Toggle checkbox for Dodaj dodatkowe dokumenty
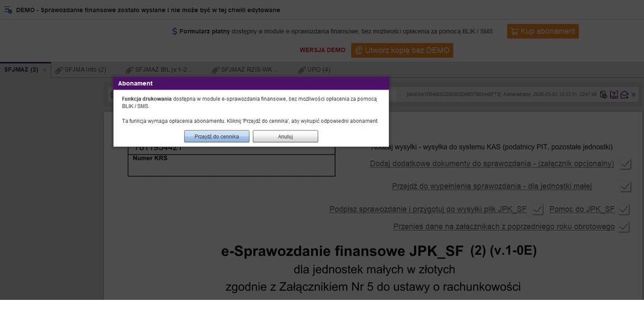This screenshot has width=644, height=320. pos(626,164)
